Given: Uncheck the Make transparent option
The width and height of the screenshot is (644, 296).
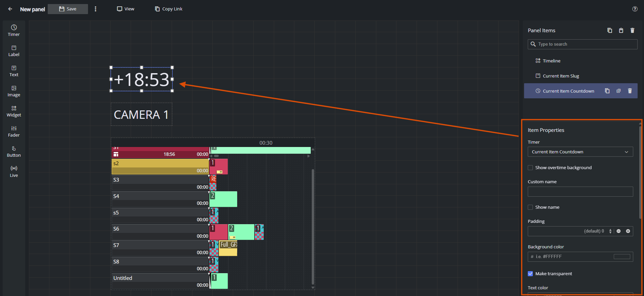Looking at the screenshot, I should coord(530,274).
